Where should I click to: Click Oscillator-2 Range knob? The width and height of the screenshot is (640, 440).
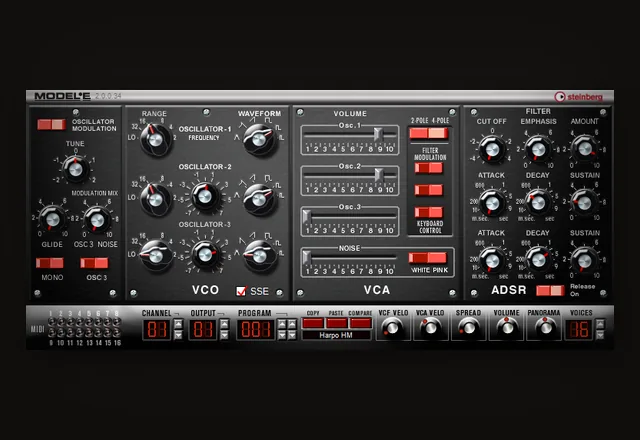coord(155,199)
